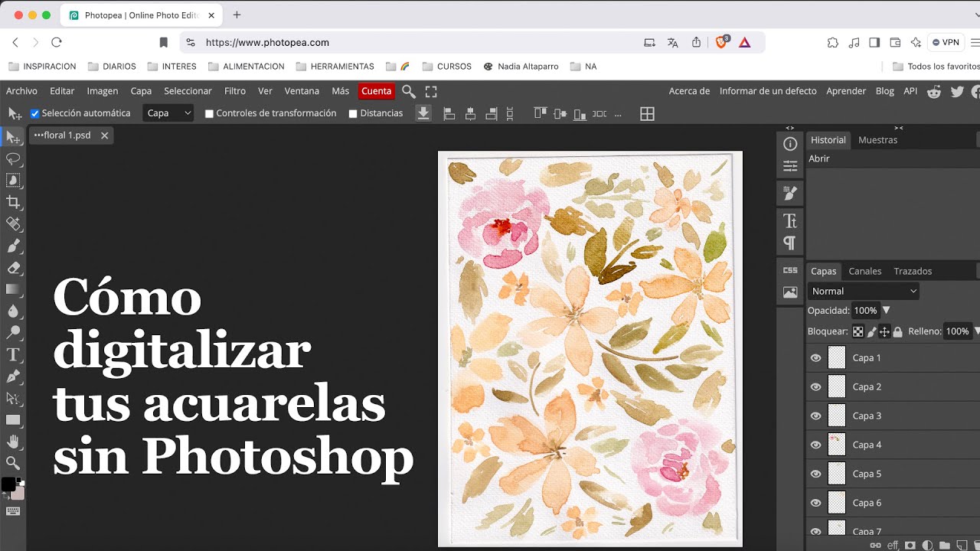Screen dimensions: 980x551
Task: Open the Imagen menu
Action: tap(103, 91)
